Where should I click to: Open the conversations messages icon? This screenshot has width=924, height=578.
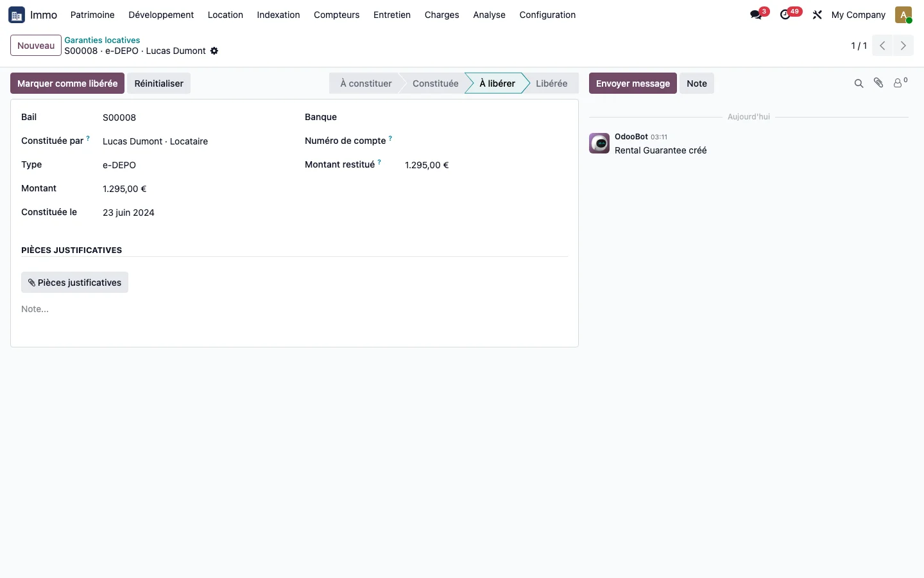756,15
